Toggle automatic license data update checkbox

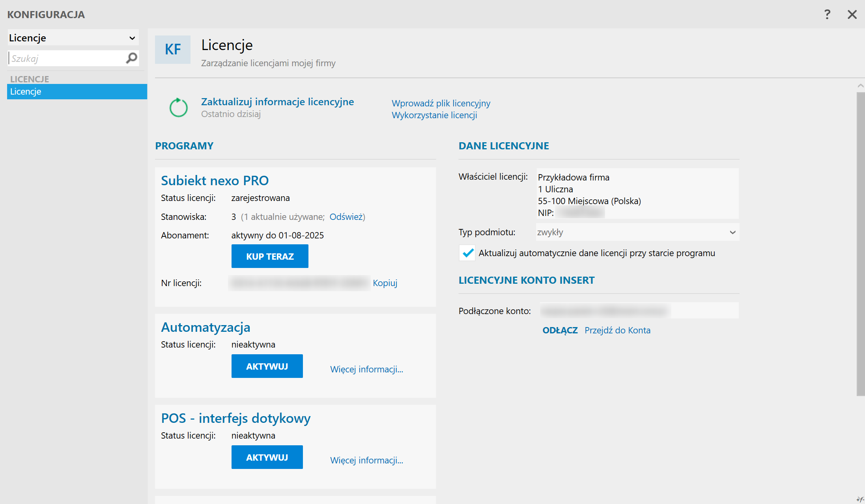click(467, 253)
